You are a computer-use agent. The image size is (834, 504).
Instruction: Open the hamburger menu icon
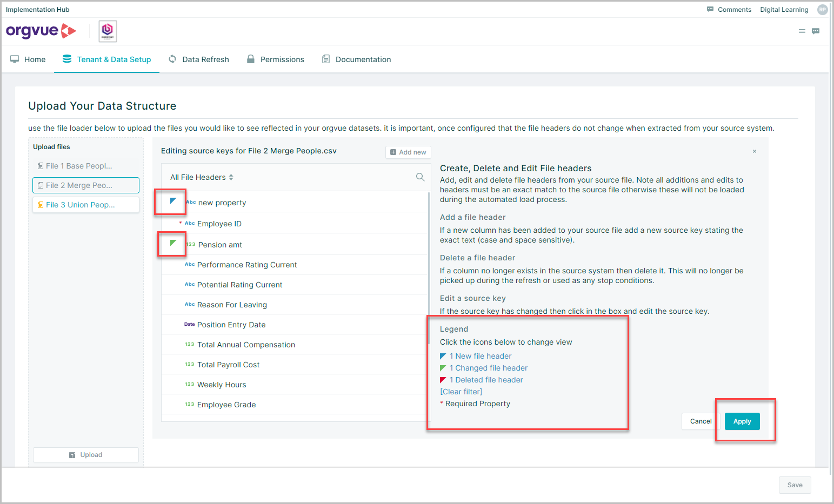[802, 31]
